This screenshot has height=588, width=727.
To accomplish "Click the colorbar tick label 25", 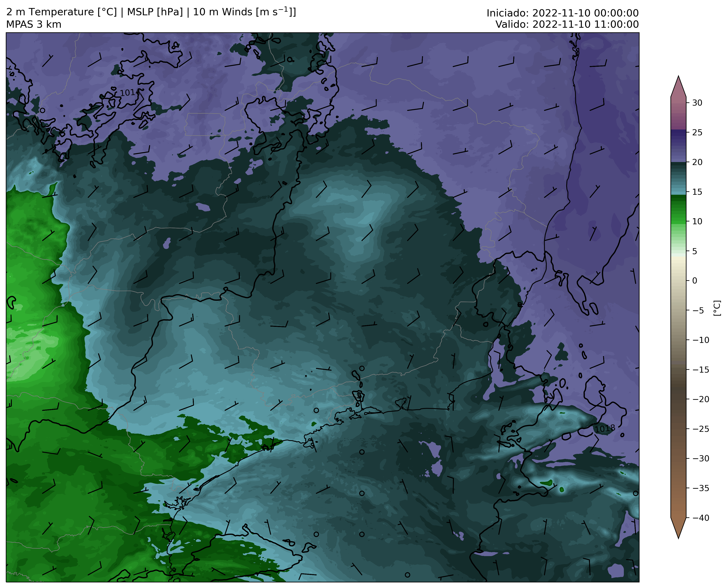I will click(697, 132).
